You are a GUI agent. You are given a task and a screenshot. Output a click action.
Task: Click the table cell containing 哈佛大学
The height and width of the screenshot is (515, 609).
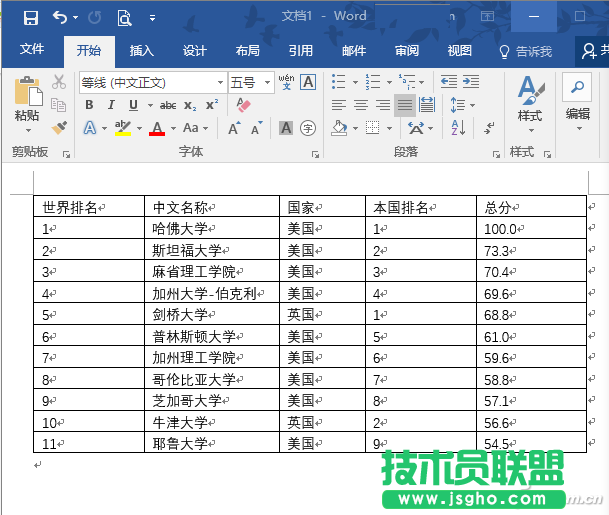pyautogui.click(x=212, y=228)
